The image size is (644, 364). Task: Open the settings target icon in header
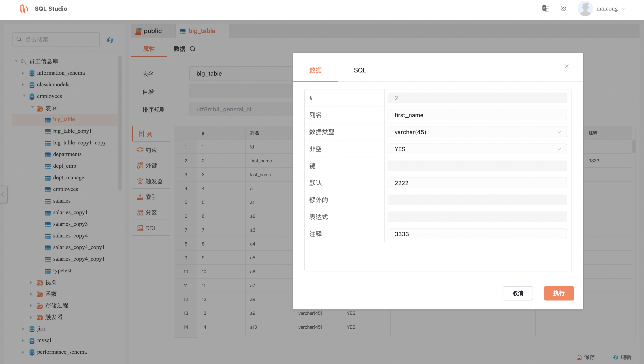click(563, 8)
